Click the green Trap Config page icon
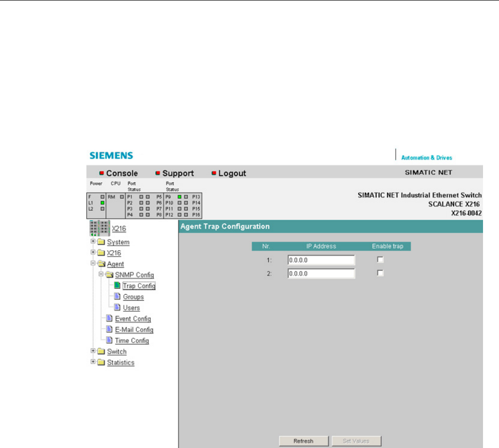 click(x=117, y=285)
